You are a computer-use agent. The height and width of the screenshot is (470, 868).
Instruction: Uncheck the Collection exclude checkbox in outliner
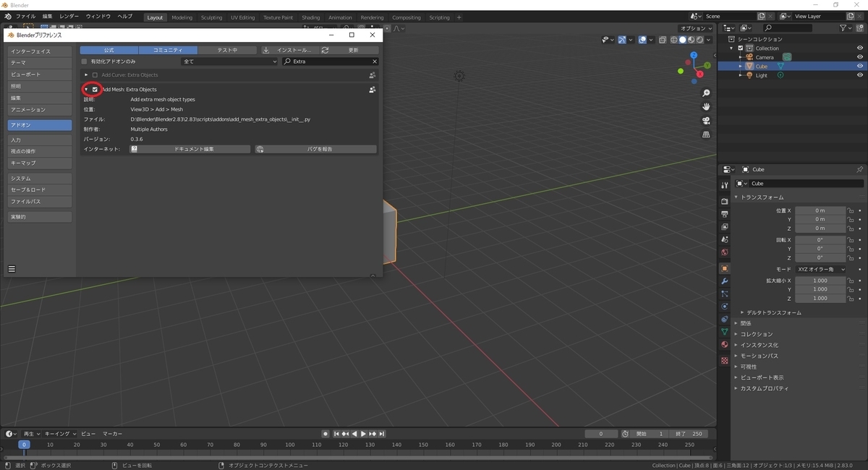[741, 48]
